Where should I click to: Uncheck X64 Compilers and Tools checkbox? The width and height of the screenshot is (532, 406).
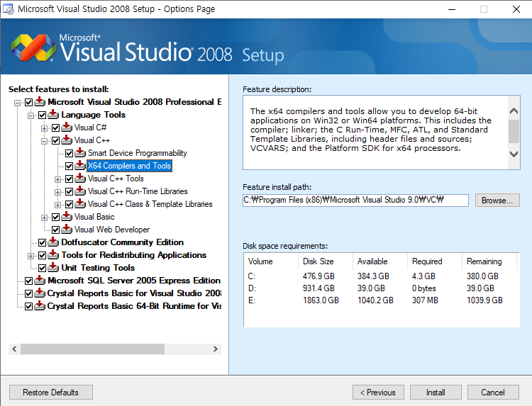coord(69,166)
